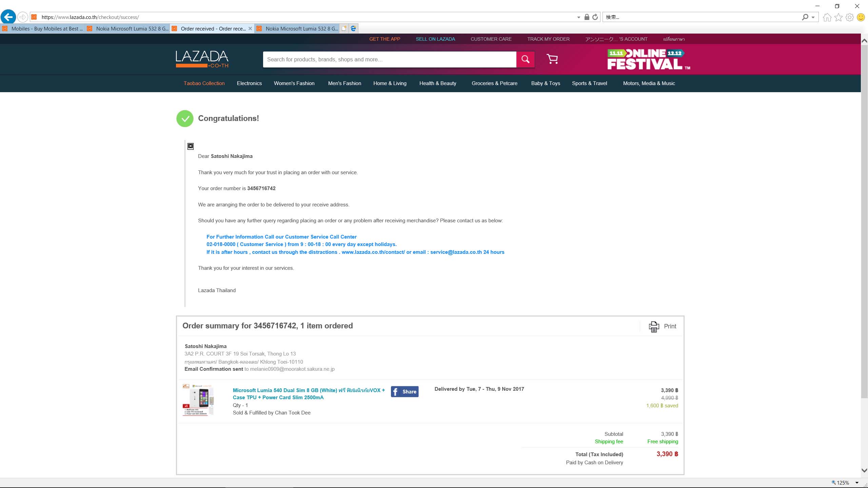Open browser tools gear icon
The height and width of the screenshot is (488, 868).
click(849, 17)
